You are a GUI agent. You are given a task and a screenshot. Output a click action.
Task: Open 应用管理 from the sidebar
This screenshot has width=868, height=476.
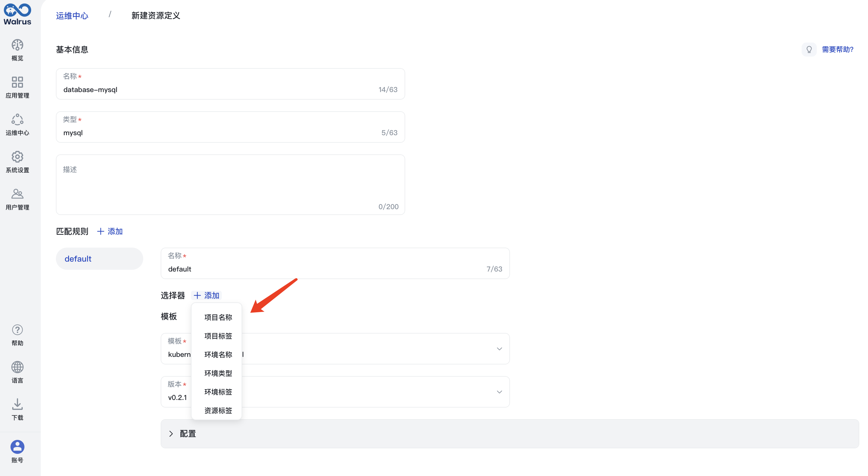tap(17, 87)
